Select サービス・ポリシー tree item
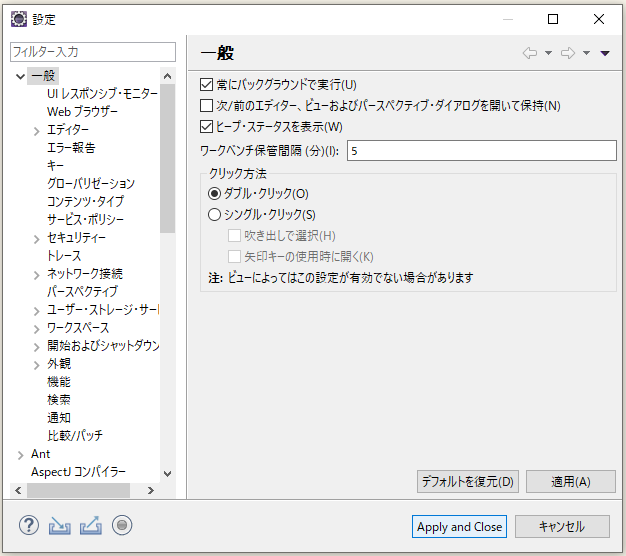626x556 pixels. point(85,219)
